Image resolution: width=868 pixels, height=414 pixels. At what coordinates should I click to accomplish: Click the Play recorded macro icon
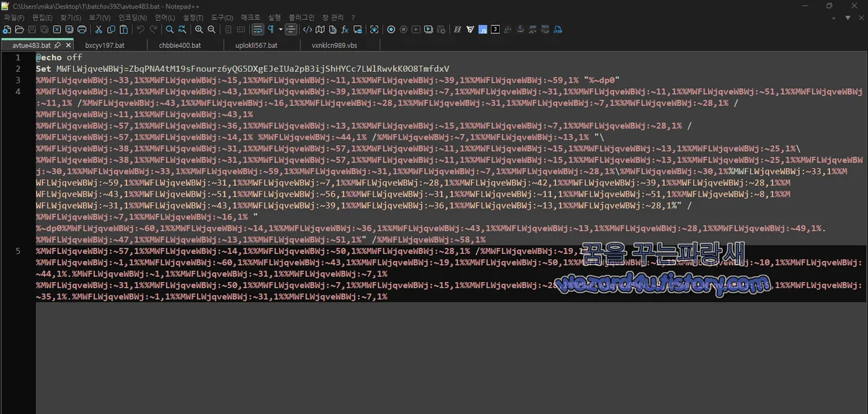[416, 29]
